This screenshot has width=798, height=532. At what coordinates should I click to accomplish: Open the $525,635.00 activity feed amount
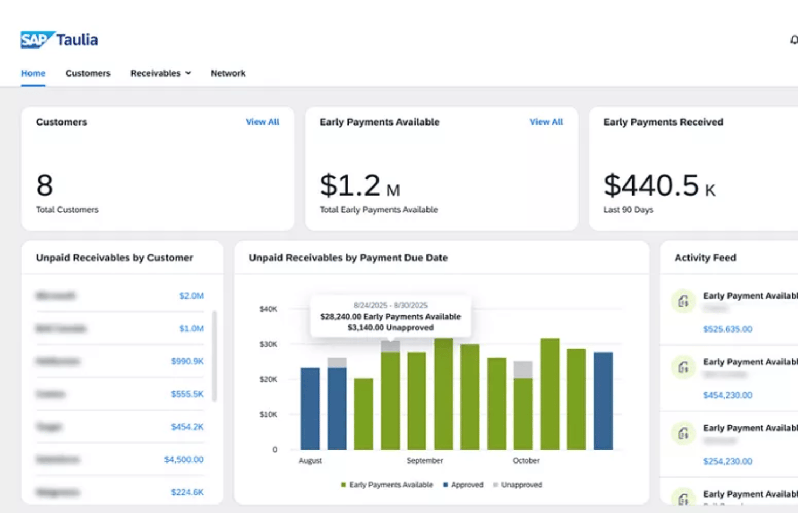pos(727,329)
